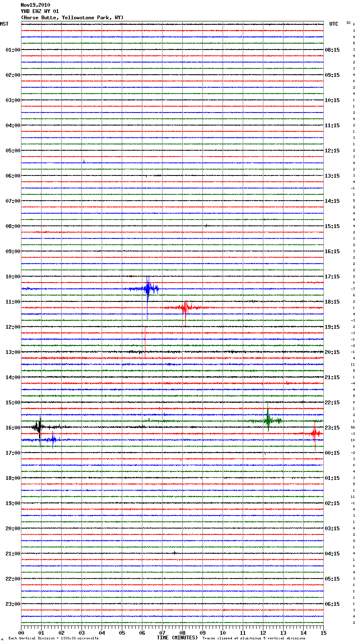Click the minute axis label '06'

pyautogui.click(x=142, y=633)
